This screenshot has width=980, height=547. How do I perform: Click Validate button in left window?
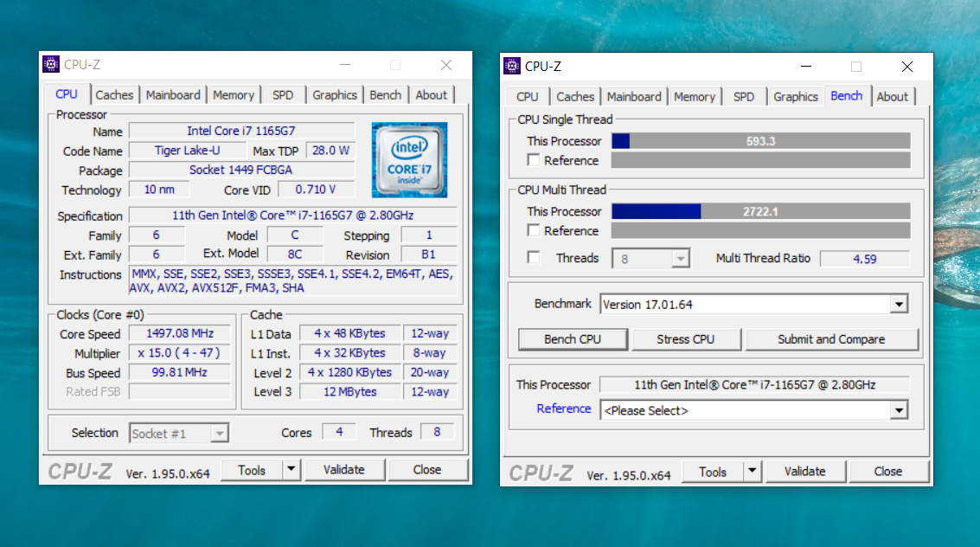(343, 469)
